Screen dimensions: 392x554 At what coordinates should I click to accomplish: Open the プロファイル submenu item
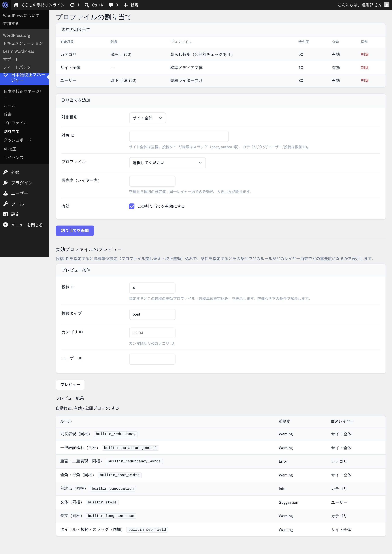click(x=16, y=123)
